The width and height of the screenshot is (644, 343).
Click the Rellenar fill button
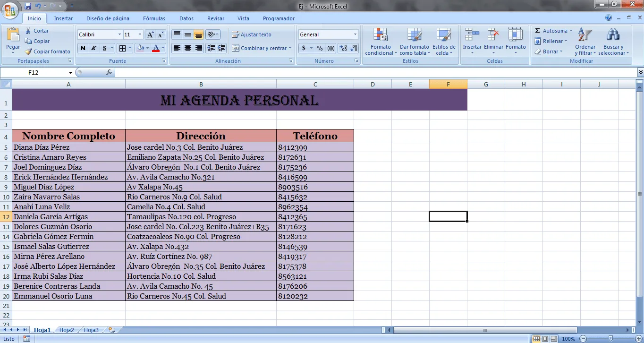point(551,41)
